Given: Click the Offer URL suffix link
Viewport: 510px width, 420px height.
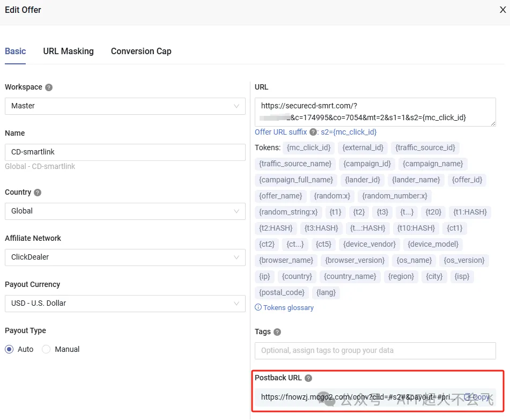Looking at the screenshot, I should coord(280,132).
